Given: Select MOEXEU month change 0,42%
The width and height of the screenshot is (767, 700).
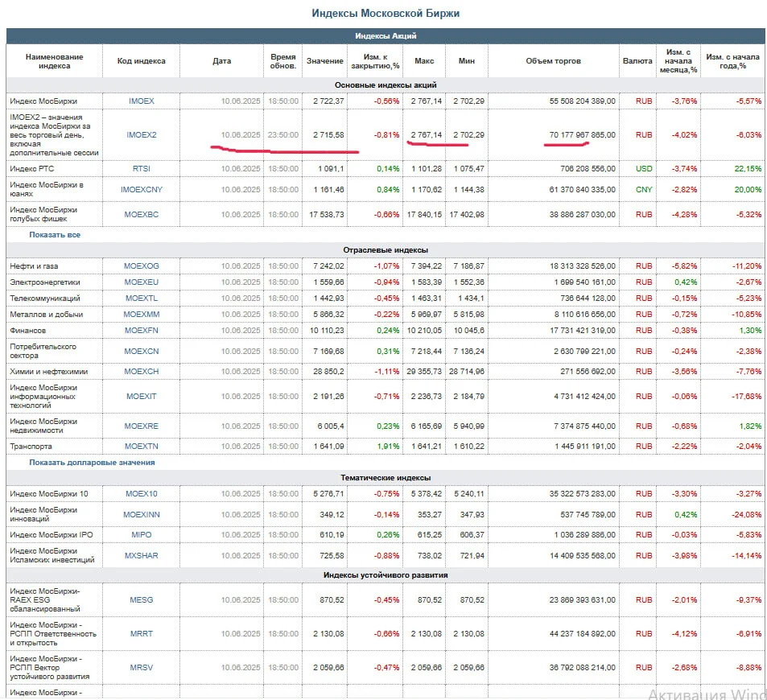Looking at the screenshot, I should (x=686, y=282).
